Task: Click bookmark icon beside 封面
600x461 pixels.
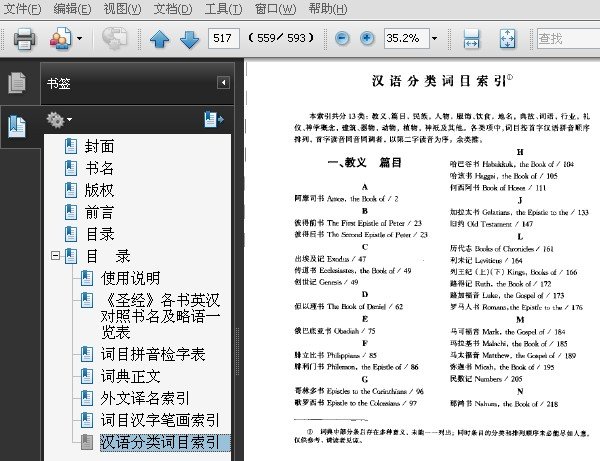Action: [71, 146]
